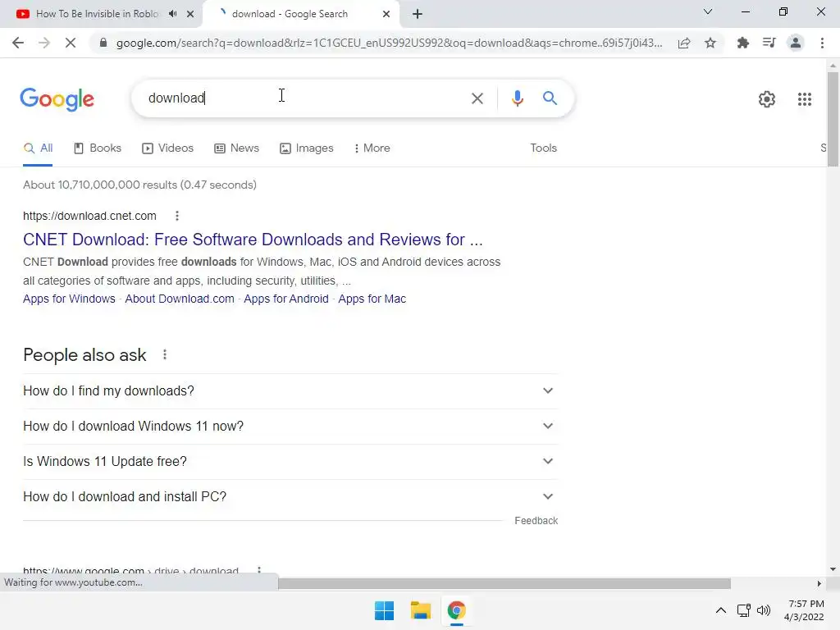
Task: Close the YouTube Roblox tab
Action: 190,14
